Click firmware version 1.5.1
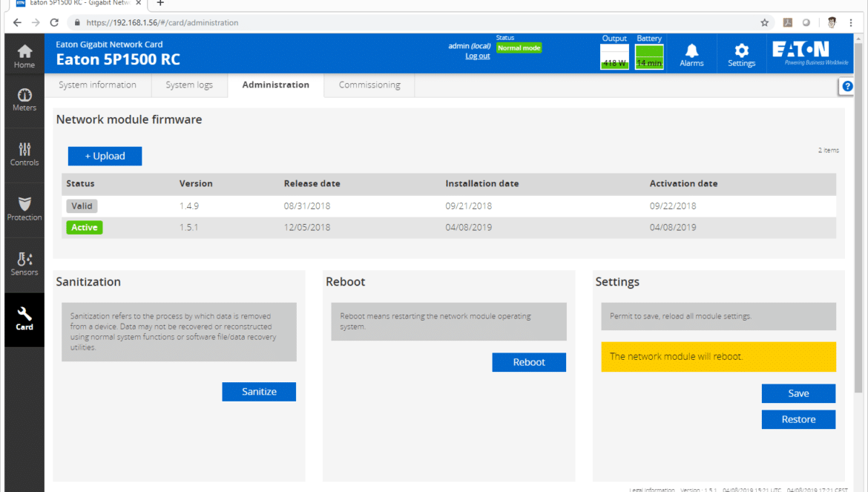The width and height of the screenshot is (868, 492). (188, 228)
